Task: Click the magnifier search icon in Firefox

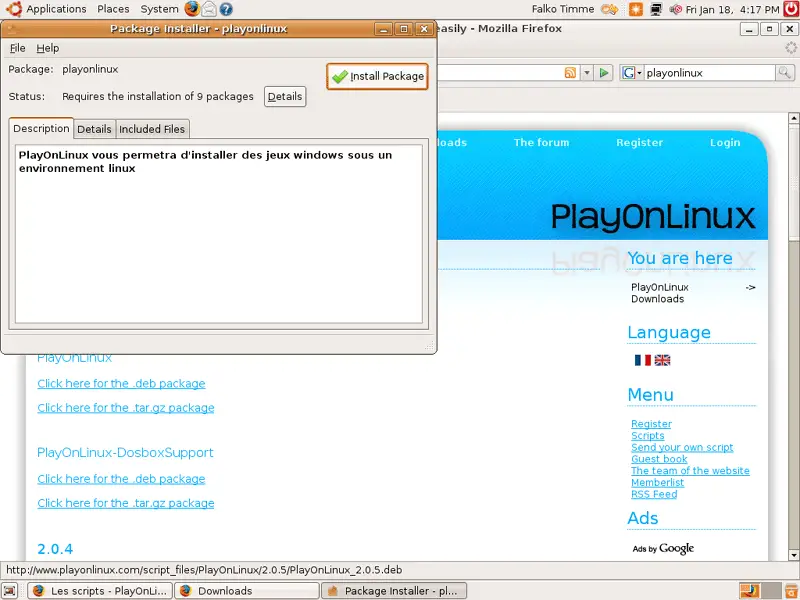Action: tap(784, 73)
